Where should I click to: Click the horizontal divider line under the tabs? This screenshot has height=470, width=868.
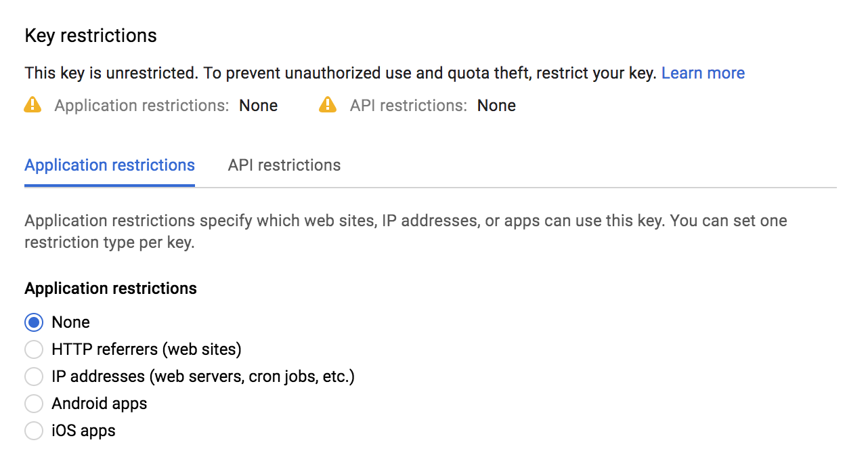point(515,187)
